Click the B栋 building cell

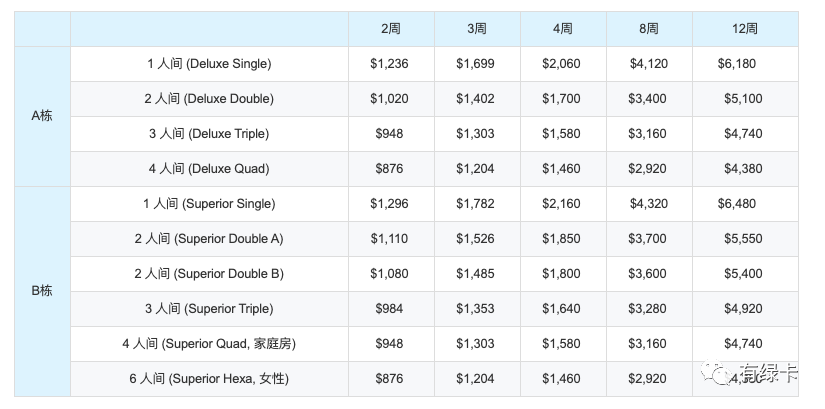tap(42, 291)
